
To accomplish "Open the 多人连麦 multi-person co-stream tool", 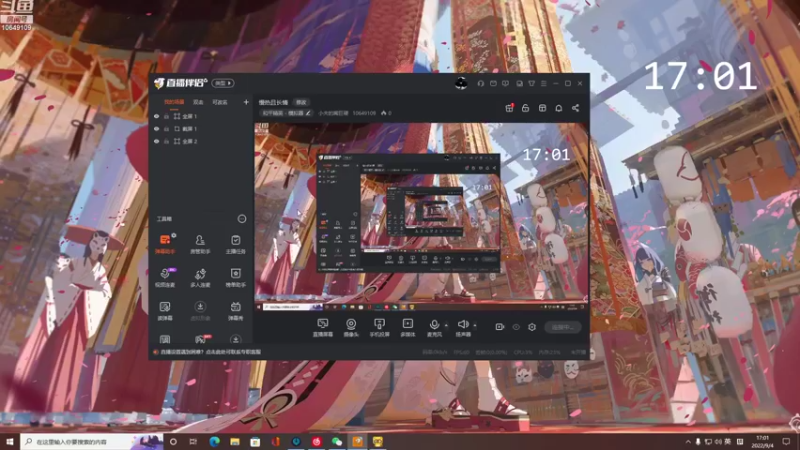I will 200,277.
